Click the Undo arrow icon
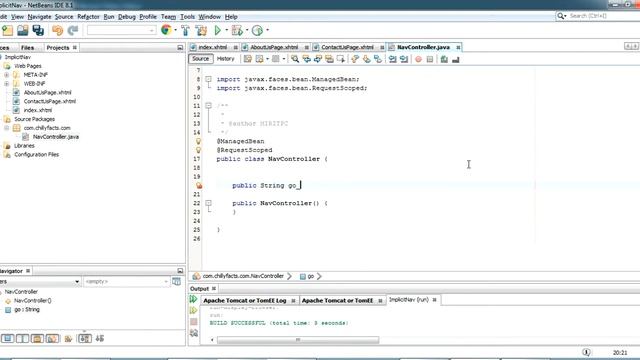The image size is (640, 360). (x=58, y=30)
